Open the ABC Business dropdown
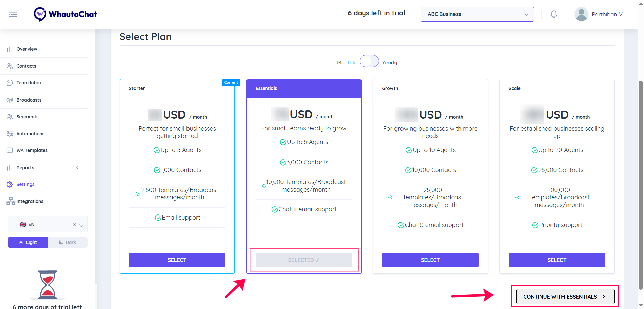 click(x=477, y=14)
